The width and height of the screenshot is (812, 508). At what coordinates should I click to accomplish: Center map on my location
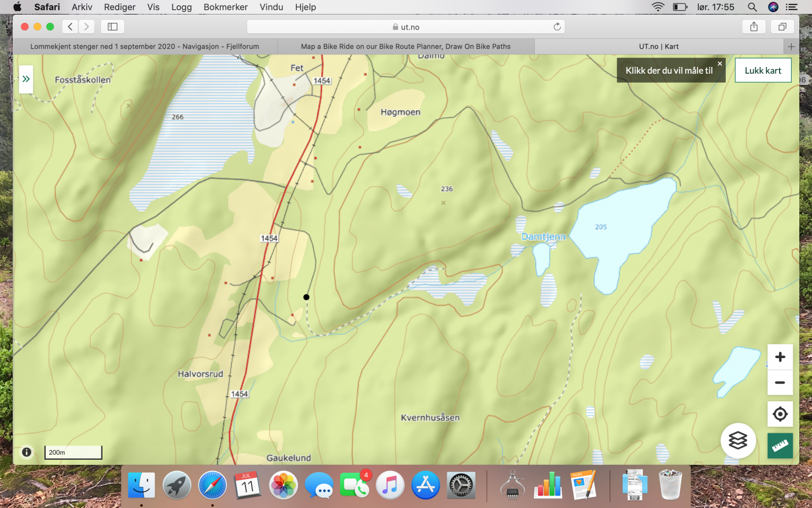pyautogui.click(x=780, y=414)
